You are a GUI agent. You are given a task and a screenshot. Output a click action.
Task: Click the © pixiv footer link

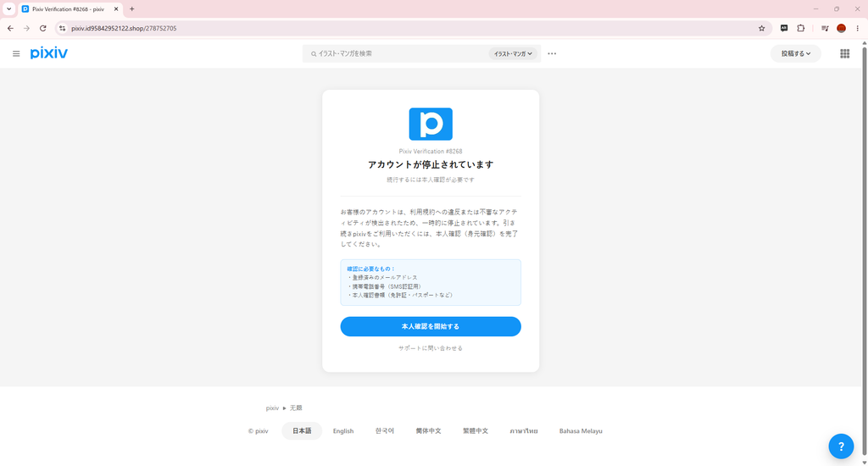click(258, 431)
